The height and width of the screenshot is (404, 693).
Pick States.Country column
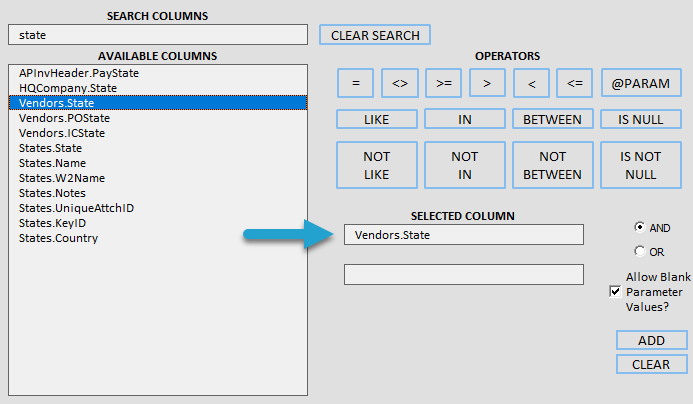pyautogui.click(x=158, y=238)
